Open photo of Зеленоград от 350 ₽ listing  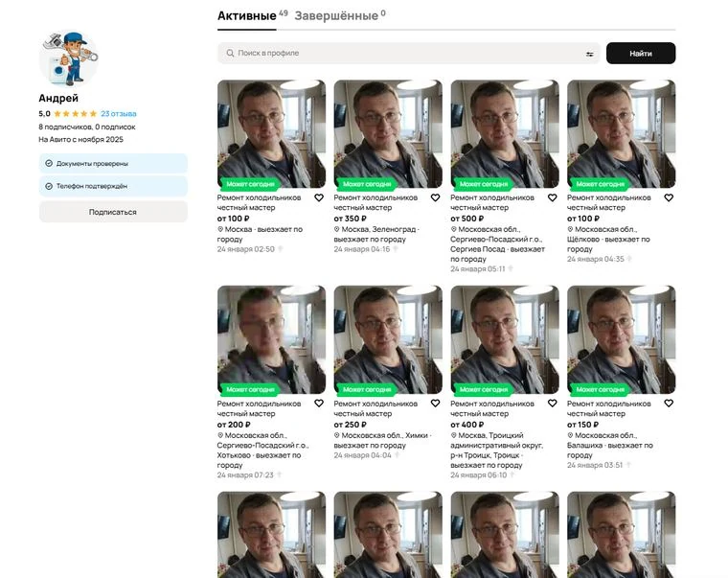click(388, 134)
